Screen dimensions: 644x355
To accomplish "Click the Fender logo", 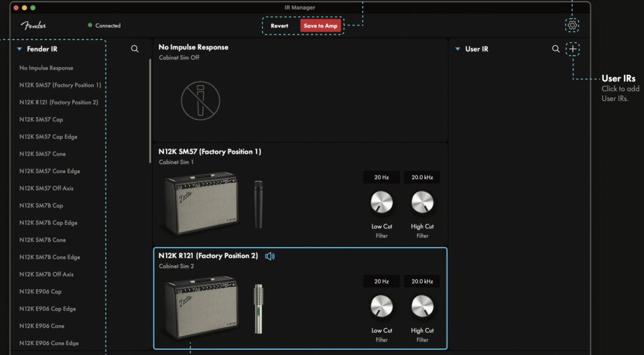I will tap(33, 26).
